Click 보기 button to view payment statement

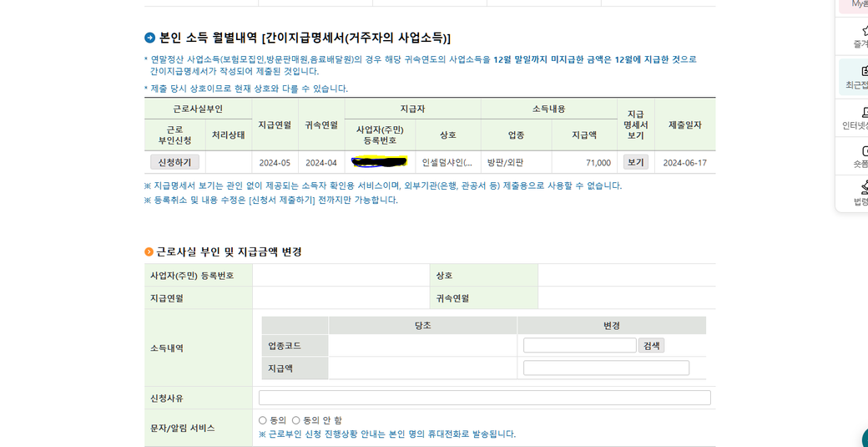[635, 162]
